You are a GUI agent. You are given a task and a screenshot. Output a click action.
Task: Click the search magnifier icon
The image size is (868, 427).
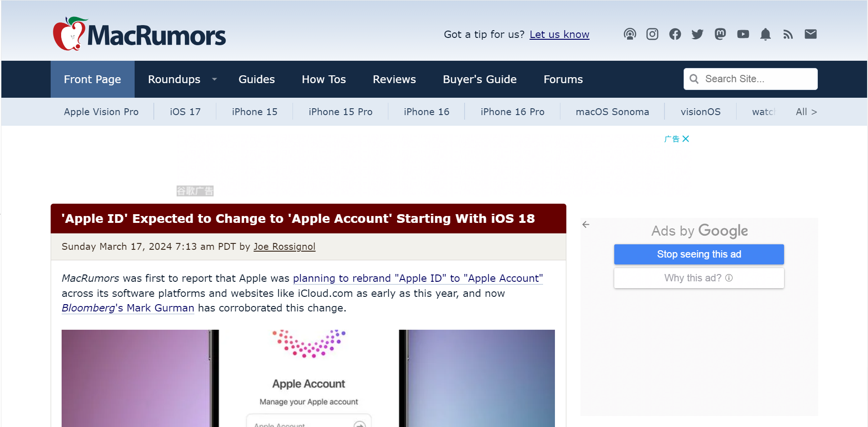point(694,79)
